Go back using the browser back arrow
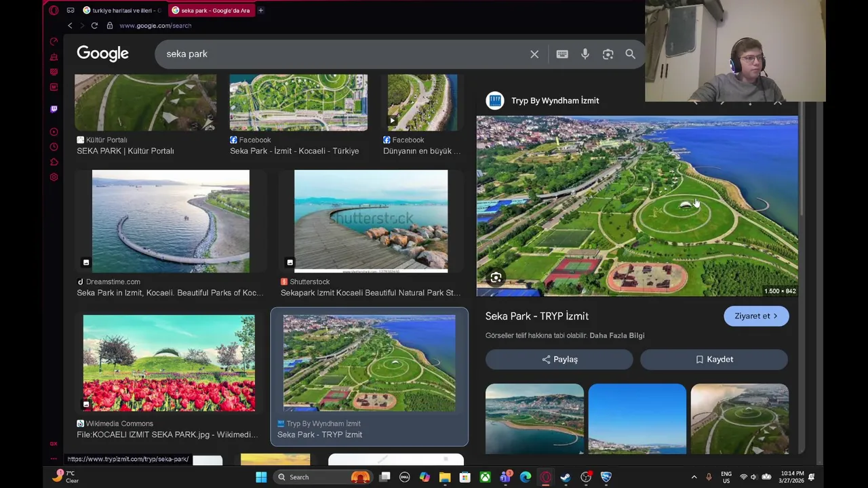The width and height of the screenshot is (868, 488). point(70,26)
